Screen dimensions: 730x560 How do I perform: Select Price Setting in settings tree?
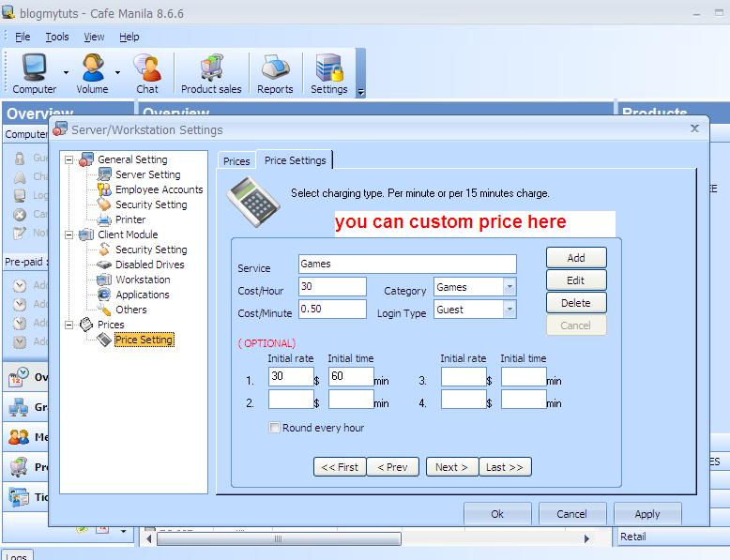click(144, 340)
